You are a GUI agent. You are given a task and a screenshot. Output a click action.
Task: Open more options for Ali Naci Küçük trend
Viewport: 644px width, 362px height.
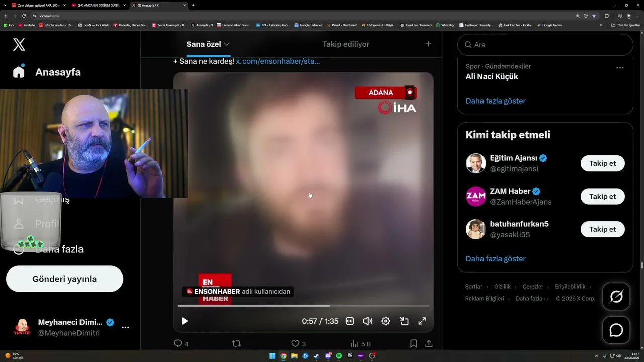tap(620, 68)
